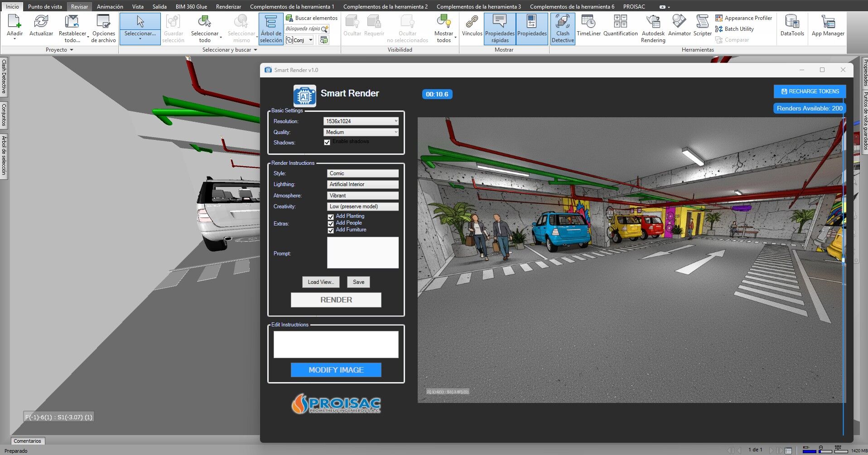This screenshot has height=455, width=868.
Task: Click the Edit Instructions text box
Action: pos(336,345)
